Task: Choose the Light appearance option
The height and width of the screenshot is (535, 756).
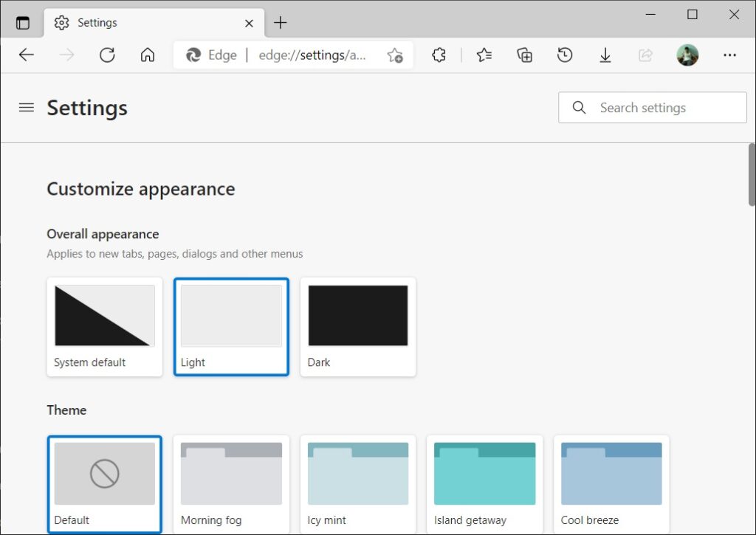Action: [x=231, y=327]
